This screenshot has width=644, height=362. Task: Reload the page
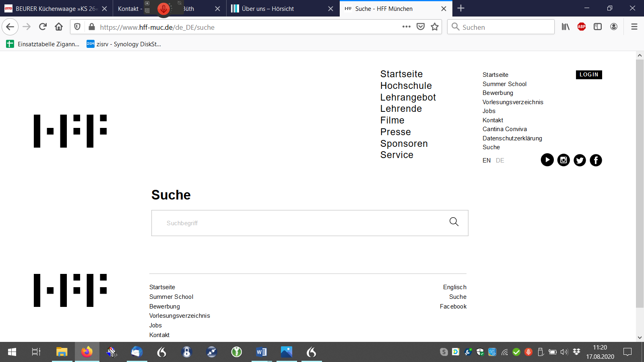[x=43, y=27]
